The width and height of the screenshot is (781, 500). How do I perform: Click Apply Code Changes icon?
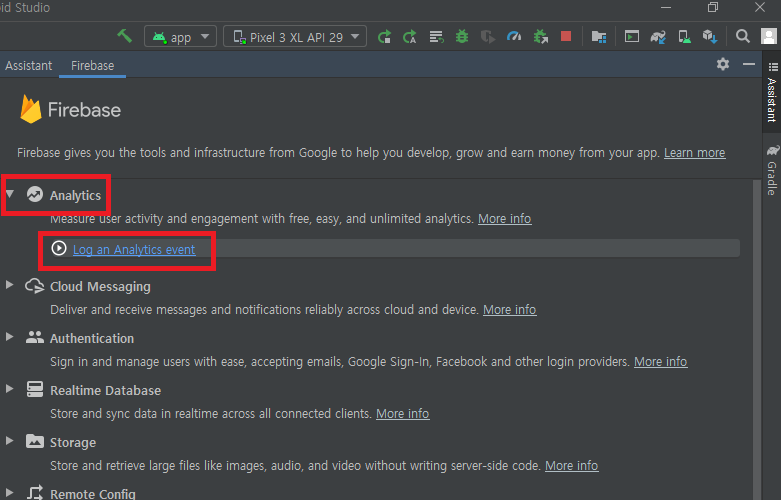click(436, 37)
